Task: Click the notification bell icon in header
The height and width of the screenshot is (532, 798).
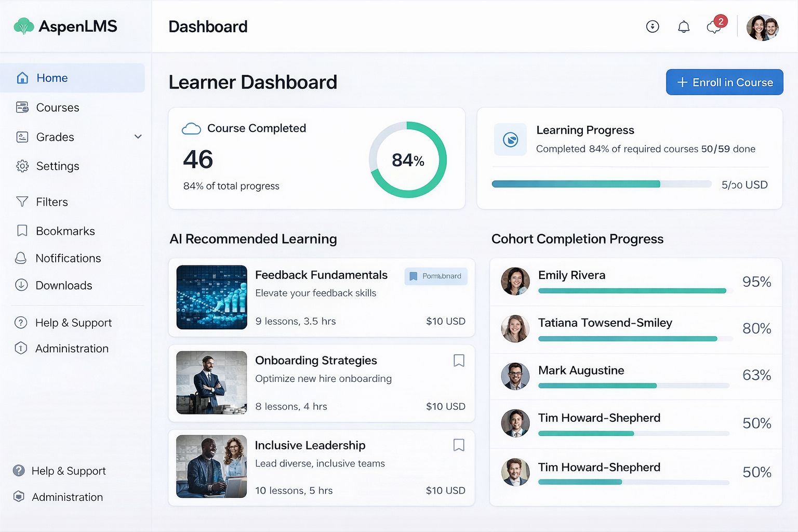Action: pyautogui.click(x=684, y=26)
